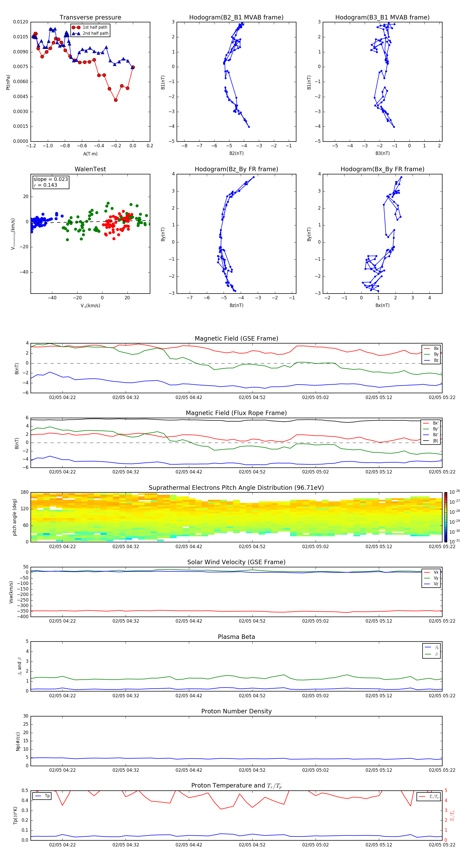Viewport: 473px width, 868px height.
Task: Click the Suprathermal Electrons Pitch Angle Distribution title
Action: tap(236, 488)
